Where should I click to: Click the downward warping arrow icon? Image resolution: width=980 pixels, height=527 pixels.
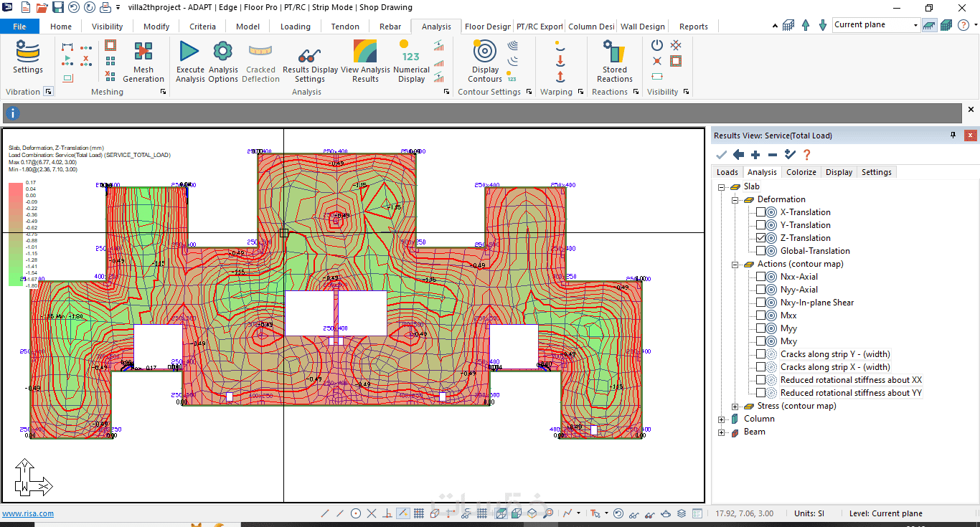click(x=560, y=61)
